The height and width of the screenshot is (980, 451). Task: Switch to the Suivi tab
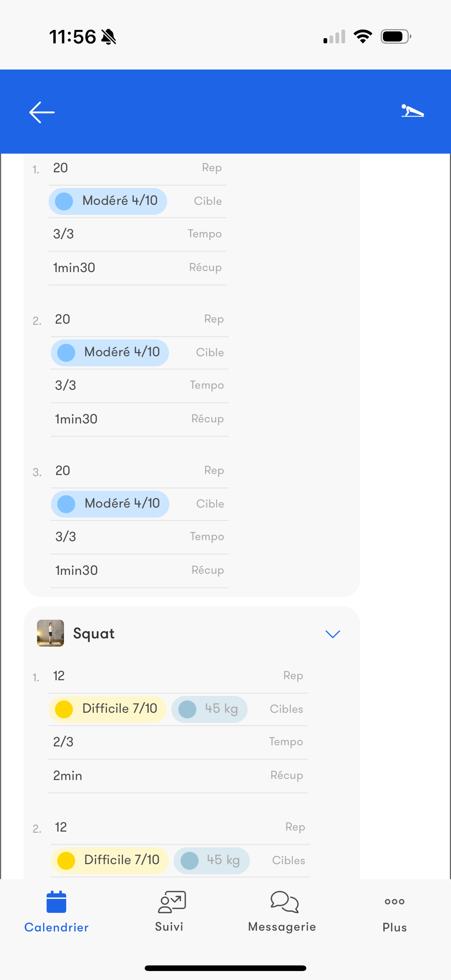point(169,911)
